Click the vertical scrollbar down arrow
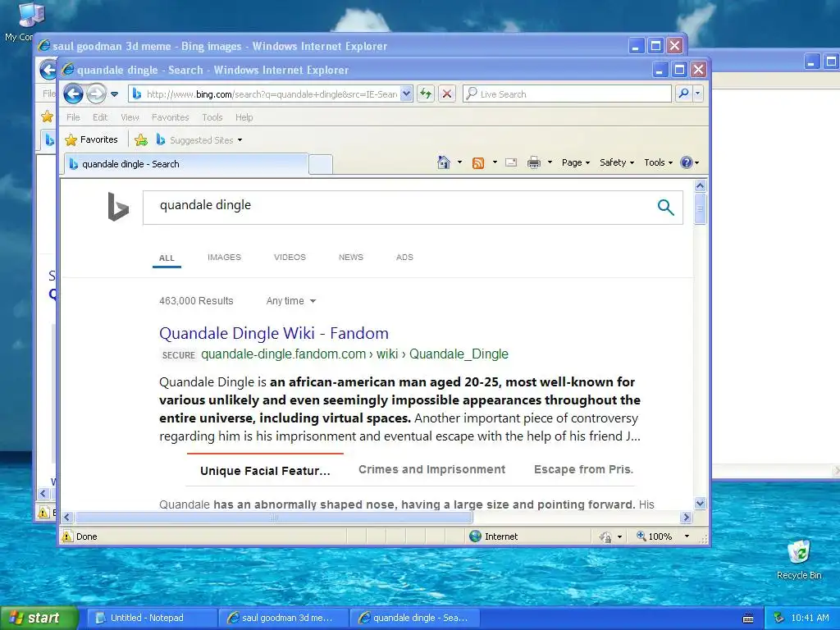 (701, 503)
